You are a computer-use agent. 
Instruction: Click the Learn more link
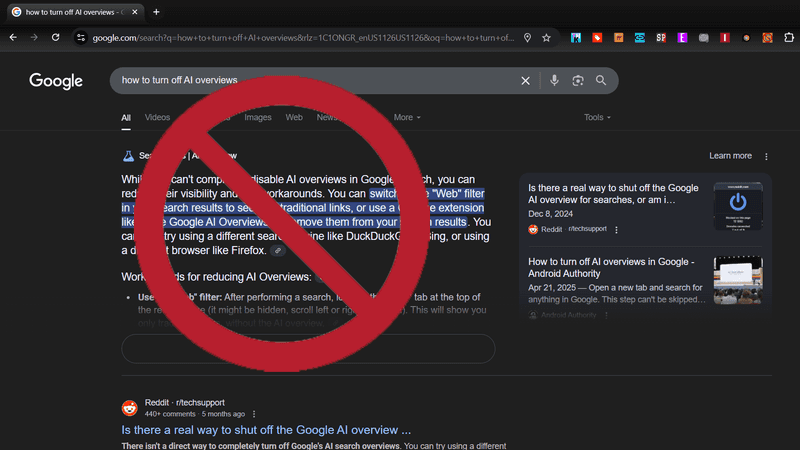coord(730,156)
